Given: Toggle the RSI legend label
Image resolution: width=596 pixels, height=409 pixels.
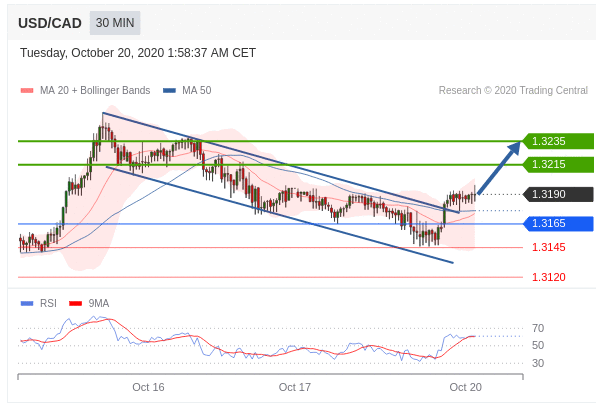Looking at the screenshot, I should point(48,303).
